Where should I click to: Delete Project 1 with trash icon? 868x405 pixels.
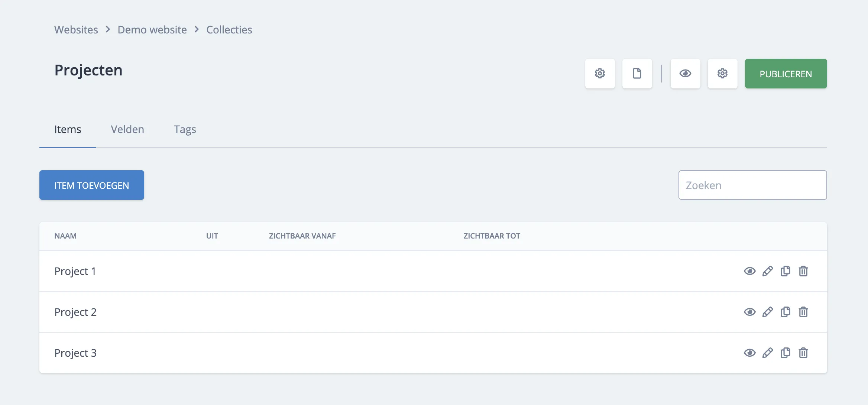(x=803, y=271)
